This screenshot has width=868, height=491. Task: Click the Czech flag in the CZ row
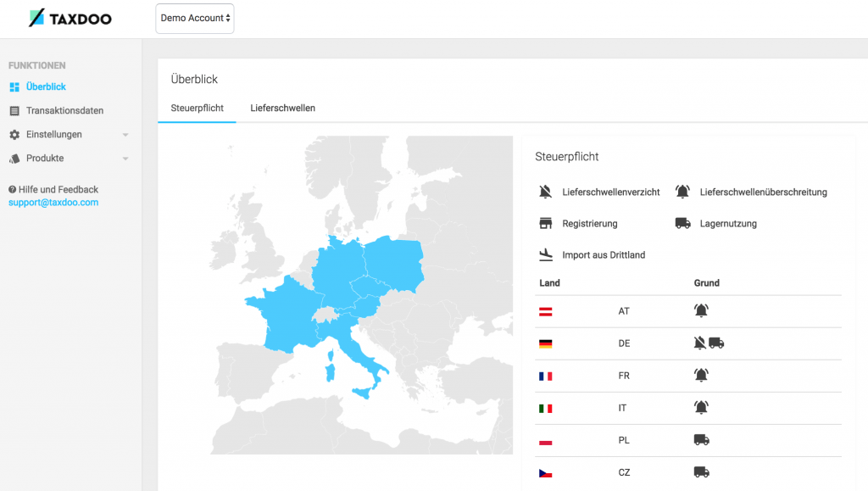(545, 473)
